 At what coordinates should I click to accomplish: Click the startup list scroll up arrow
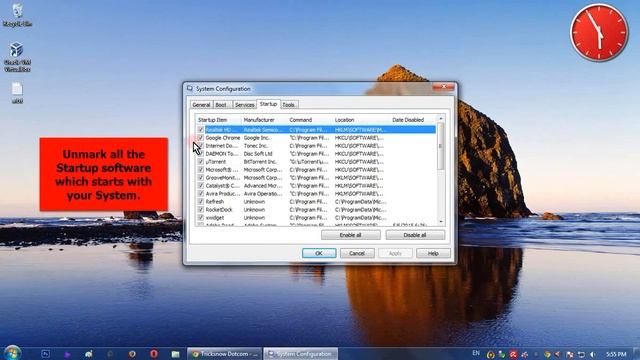pos(441,119)
